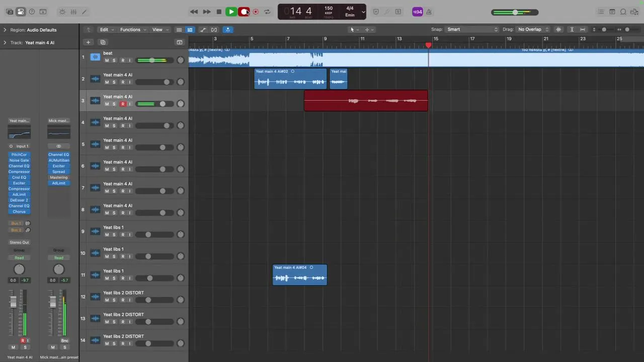Open the Browsers media icon

634,12
